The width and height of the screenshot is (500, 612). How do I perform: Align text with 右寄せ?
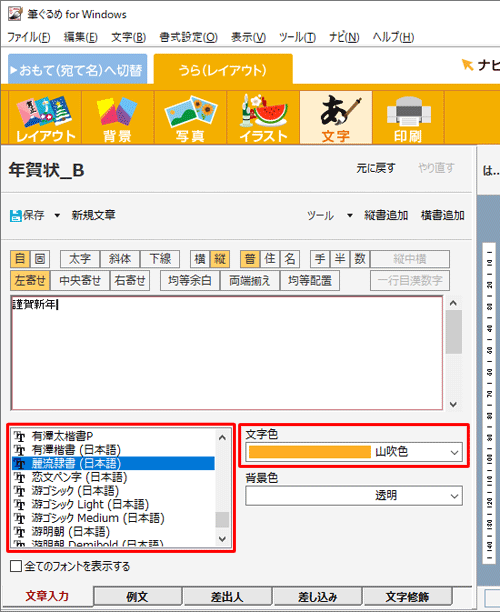coord(130,281)
